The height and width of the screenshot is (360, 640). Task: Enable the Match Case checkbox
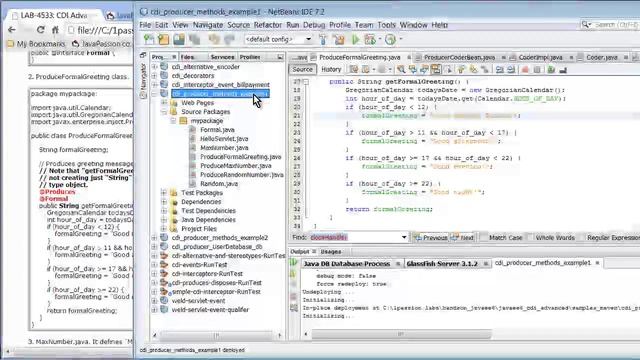484,238
